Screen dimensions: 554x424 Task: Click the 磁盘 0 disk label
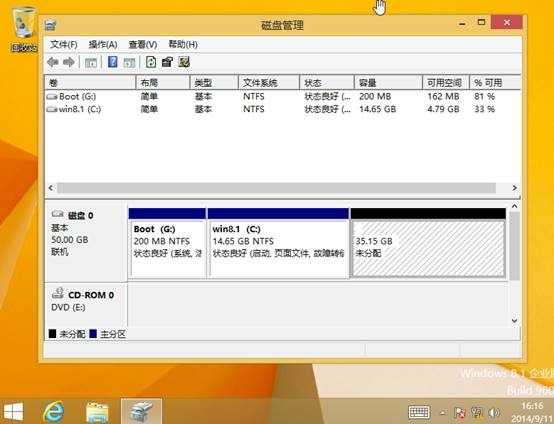pyautogui.click(x=81, y=216)
